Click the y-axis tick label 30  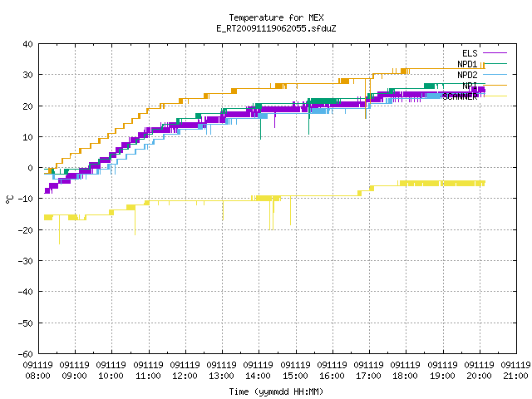[27, 75]
